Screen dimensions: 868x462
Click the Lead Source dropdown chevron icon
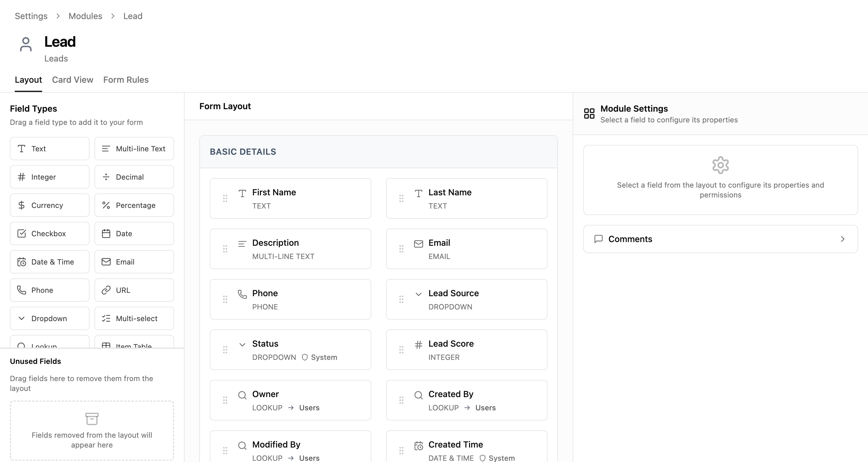[x=419, y=294]
